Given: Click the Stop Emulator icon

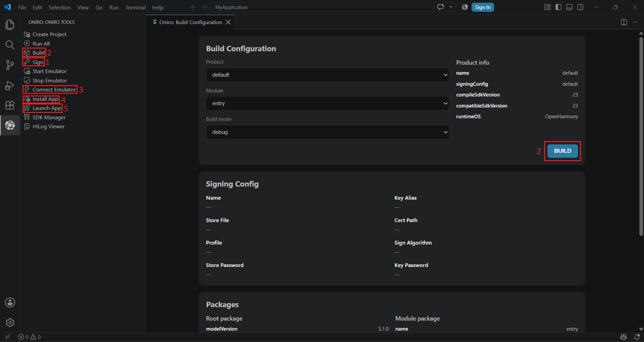Looking at the screenshot, I should pos(27,80).
